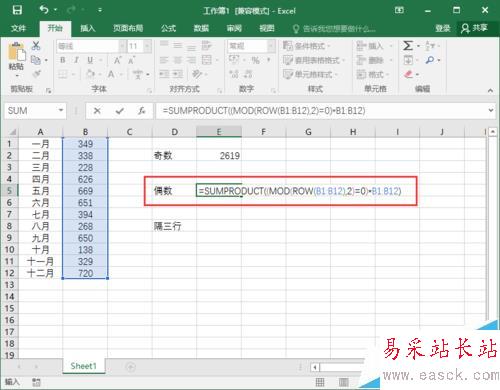Open the Undo history dropdown arrow

pos(55,10)
